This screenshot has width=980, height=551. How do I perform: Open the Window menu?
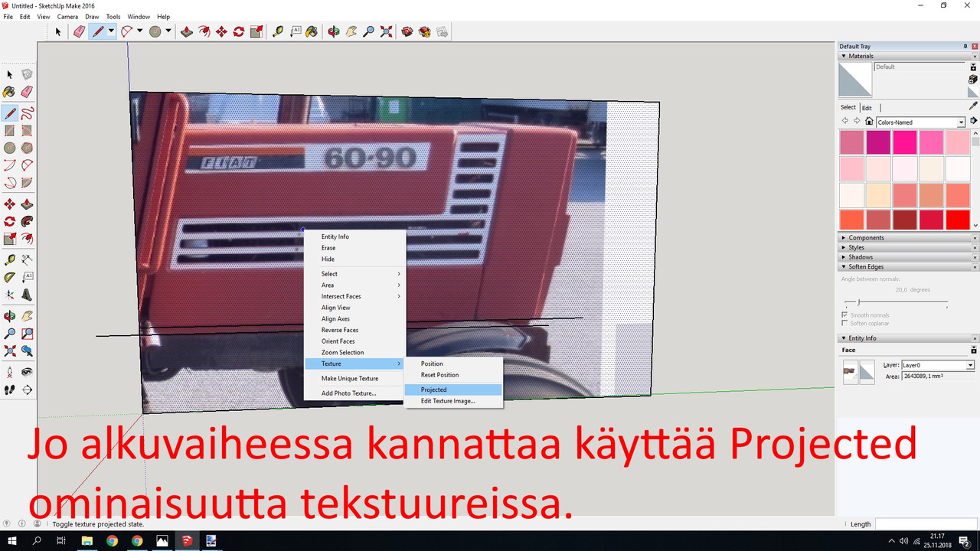point(139,16)
